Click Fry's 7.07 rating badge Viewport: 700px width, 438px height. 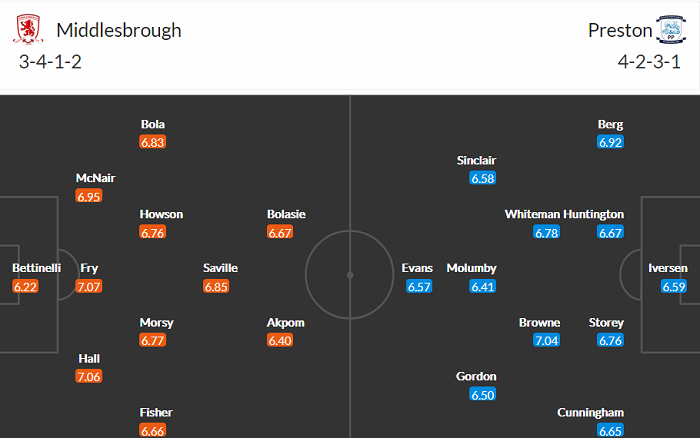89,287
